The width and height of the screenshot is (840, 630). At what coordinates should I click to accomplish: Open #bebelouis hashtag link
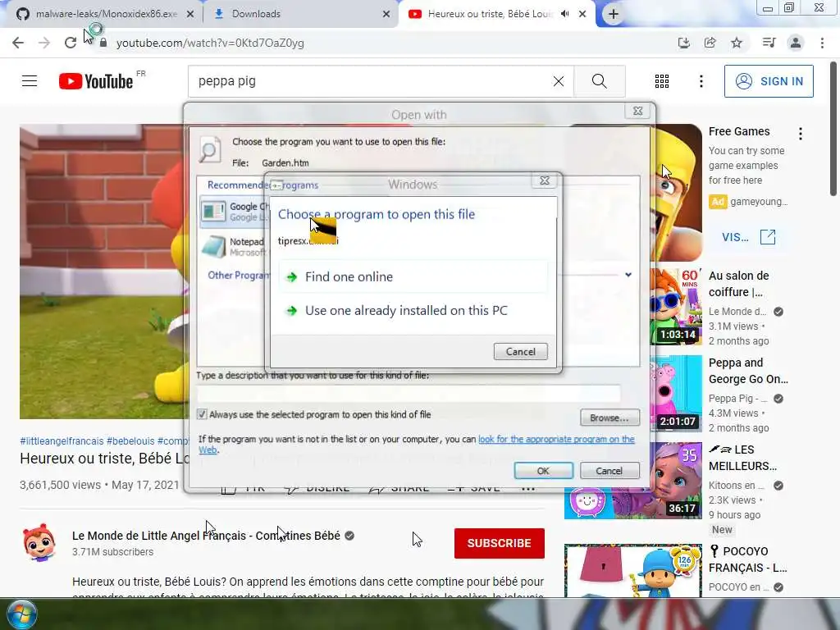(x=130, y=441)
